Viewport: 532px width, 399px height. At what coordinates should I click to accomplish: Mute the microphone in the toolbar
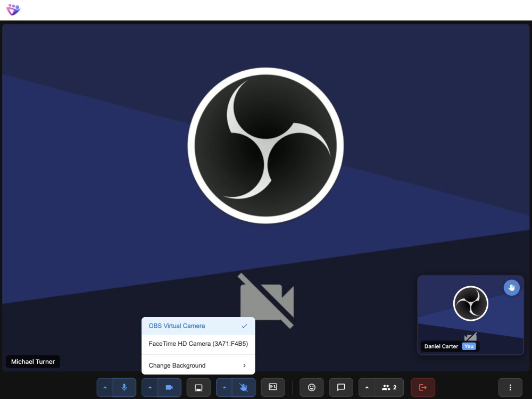click(124, 387)
